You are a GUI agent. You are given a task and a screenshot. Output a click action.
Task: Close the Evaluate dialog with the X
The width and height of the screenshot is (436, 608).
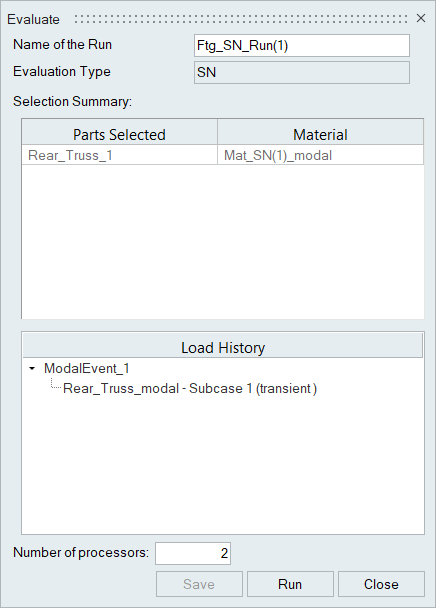coord(421,18)
